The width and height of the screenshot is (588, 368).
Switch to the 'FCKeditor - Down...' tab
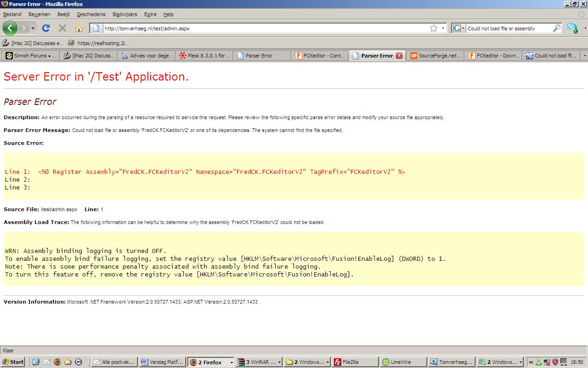pyautogui.click(x=493, y=56)
